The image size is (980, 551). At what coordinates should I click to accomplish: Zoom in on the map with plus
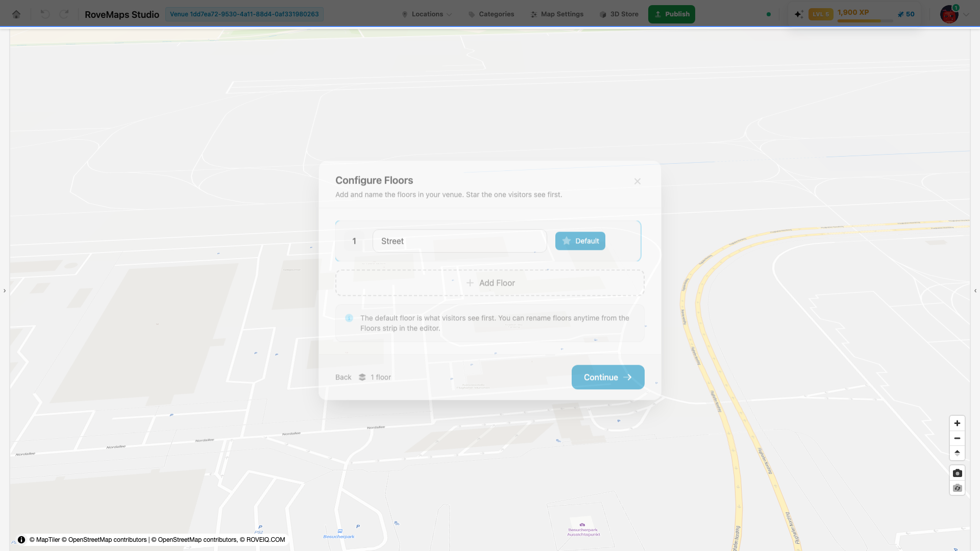click(957, 423)
